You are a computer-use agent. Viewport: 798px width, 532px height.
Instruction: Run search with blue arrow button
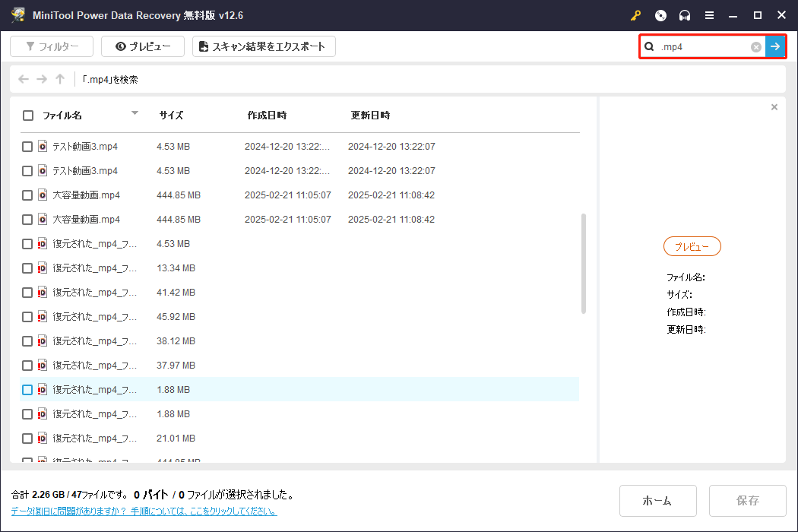coord(775,47)
